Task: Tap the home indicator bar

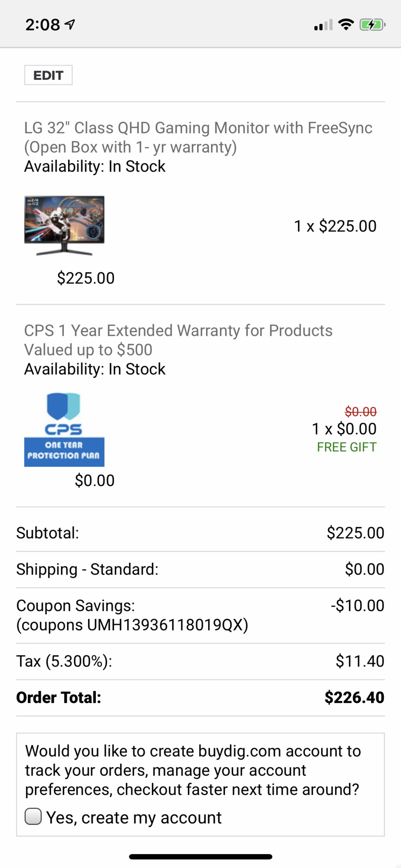Action: (x=200, y=857)
